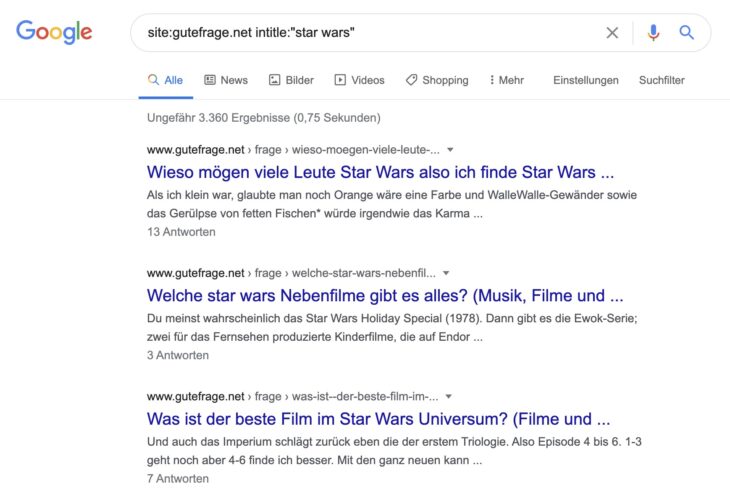Expand options arrow for welche-star-wars-nebenfil result
Viewport: 730px width, 491px height.
coord(446,273)
